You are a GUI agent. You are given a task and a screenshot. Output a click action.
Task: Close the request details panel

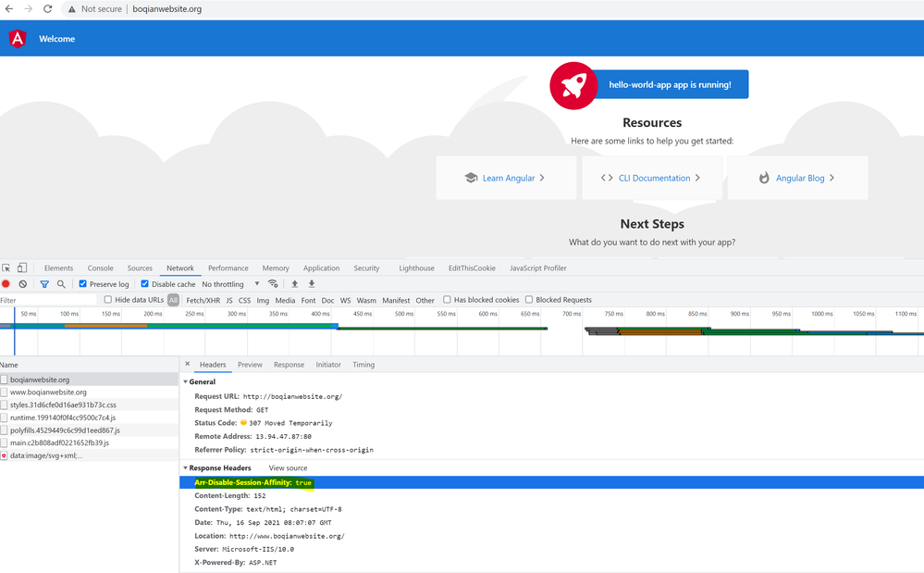coord(188,364)
